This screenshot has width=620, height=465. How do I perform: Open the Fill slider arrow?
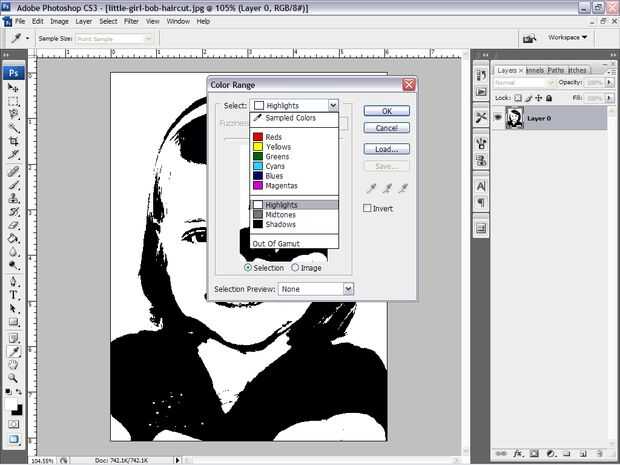tap(610, 98)
